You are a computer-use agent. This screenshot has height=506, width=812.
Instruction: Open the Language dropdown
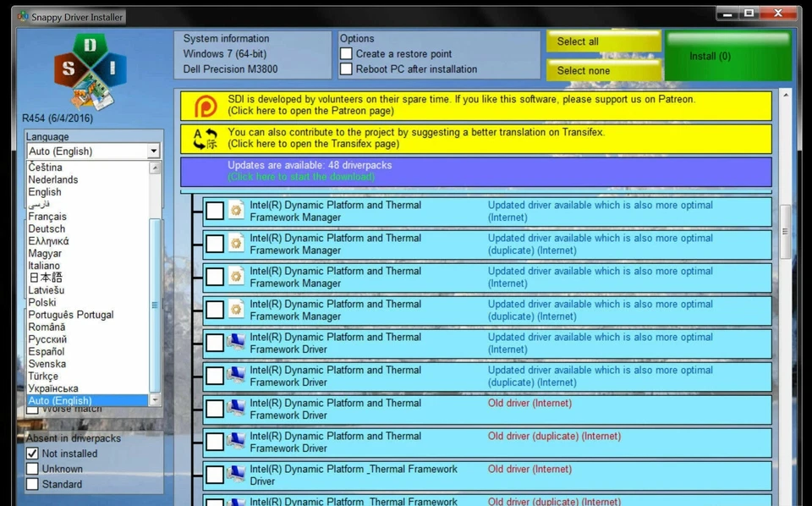tap(153, 151)
